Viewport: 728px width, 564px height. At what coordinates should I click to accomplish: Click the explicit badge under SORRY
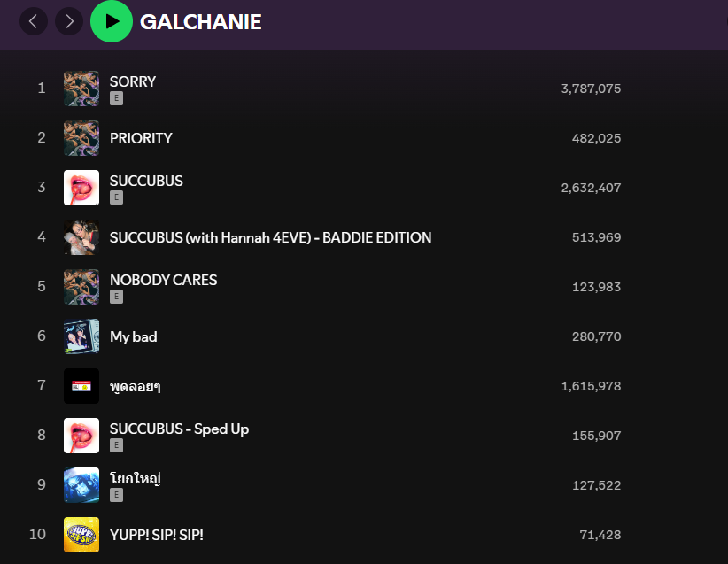116,99
